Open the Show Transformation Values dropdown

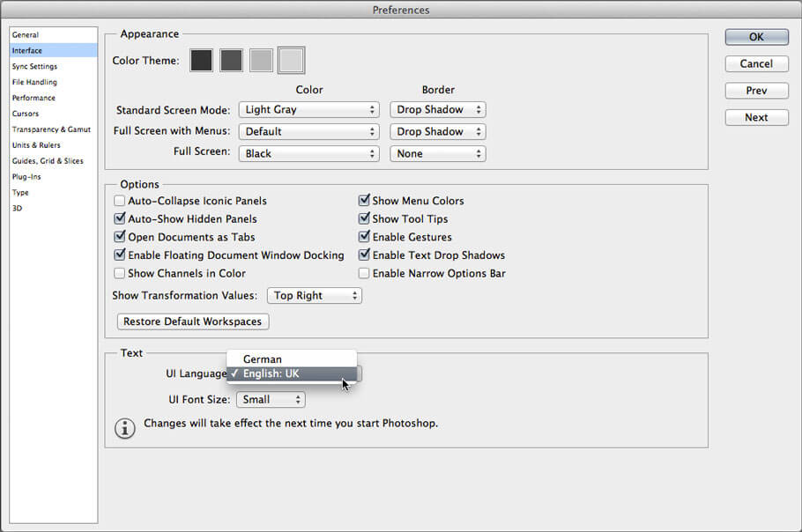click(x=315, y=295)
